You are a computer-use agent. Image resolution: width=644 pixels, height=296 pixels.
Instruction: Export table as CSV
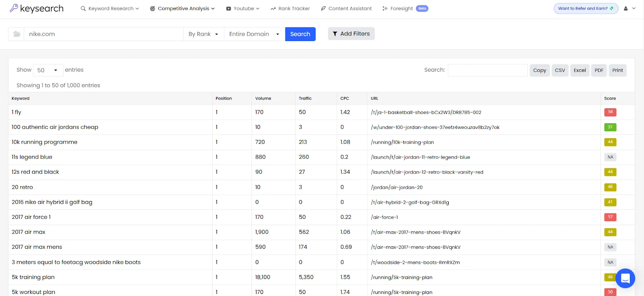(560, 70)
